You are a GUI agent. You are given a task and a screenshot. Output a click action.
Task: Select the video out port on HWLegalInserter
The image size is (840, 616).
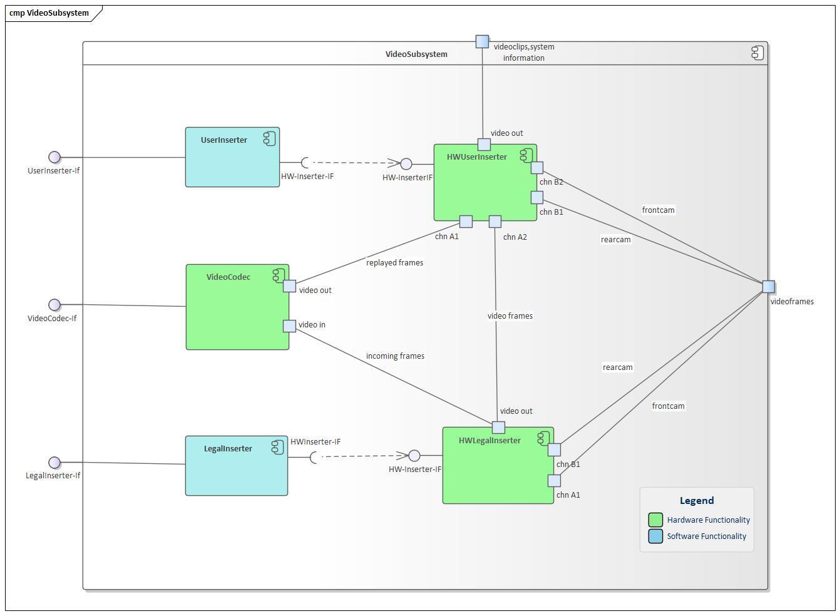[498, 428]
